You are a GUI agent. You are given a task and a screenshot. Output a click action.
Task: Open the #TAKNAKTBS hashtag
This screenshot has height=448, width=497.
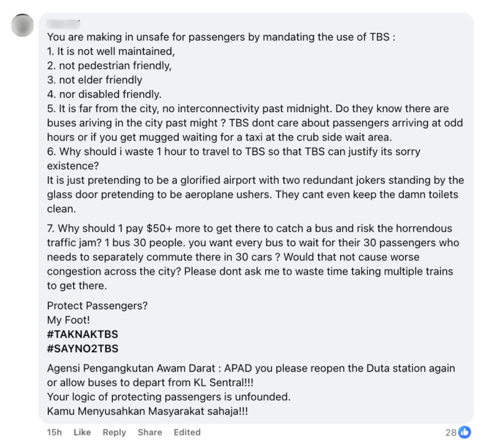[x=83, y=334]
